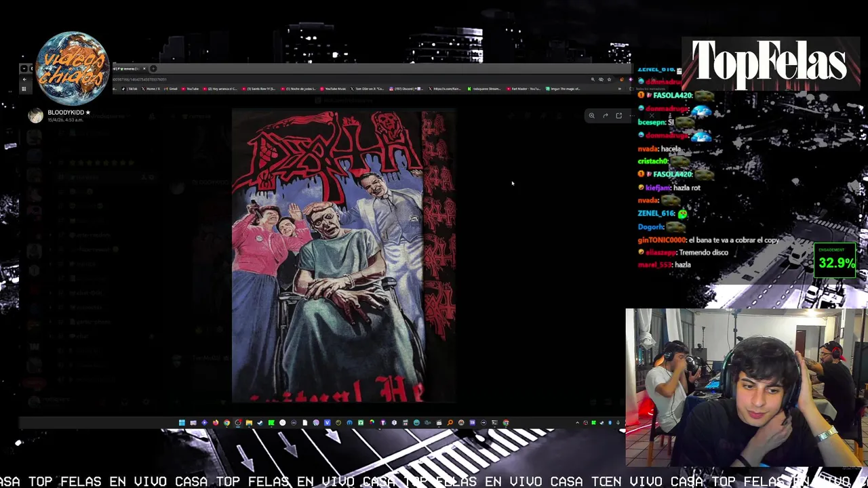Open the clapperboard taskbar icon
The image size is (868, 488).
pos(439,423)
